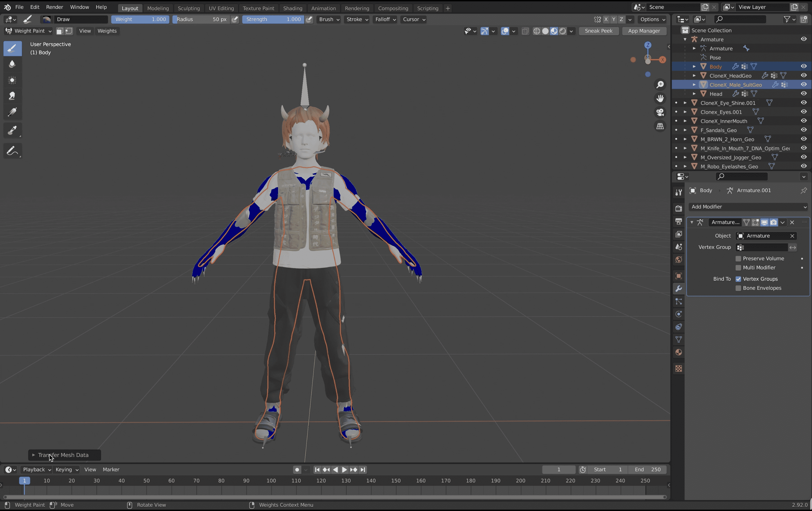Uncheck Vertex Groups under Bind To
Image resolution: width=812 pixels, height=511 pixels.
coord(738,279)
